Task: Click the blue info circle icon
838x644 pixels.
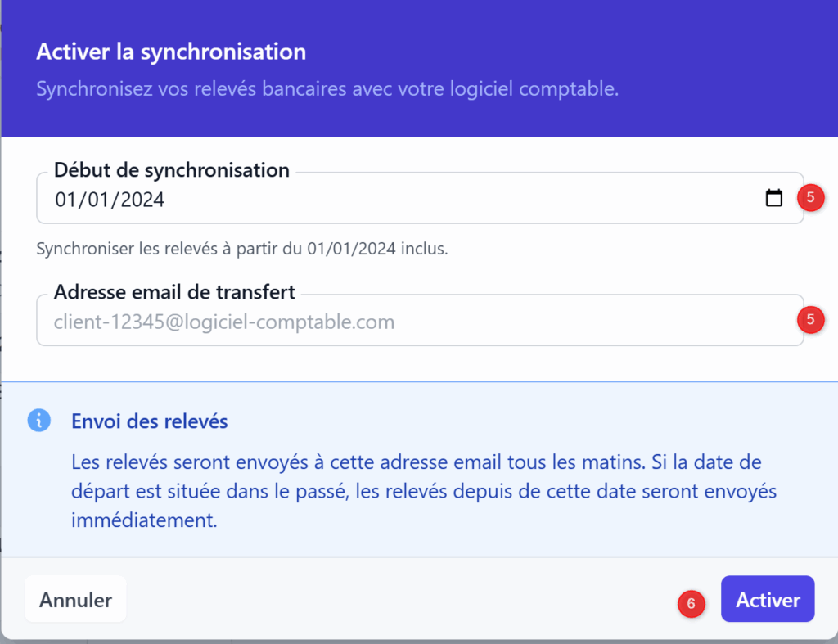Action: tap(39, 421)
